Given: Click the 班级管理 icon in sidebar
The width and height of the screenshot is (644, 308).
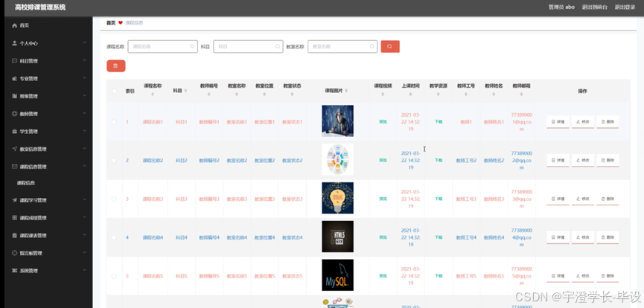Looking at the screenshot, I should pyautogui.click(x=15, y=96).
